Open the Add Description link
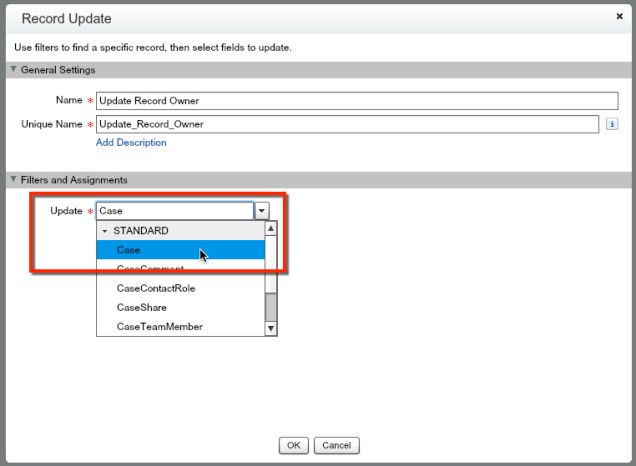This screenshot has height=466, width=636. click(131, 143)
